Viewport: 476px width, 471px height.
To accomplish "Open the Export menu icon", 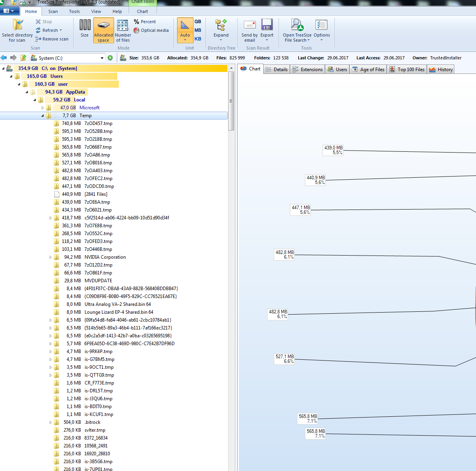I will (267, 25).
